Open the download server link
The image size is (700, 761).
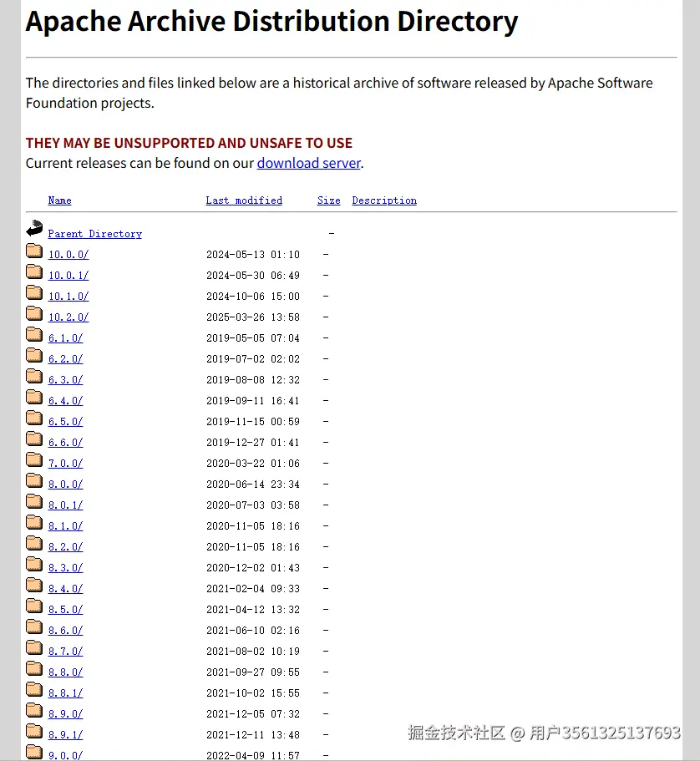[x=309, y=163]
